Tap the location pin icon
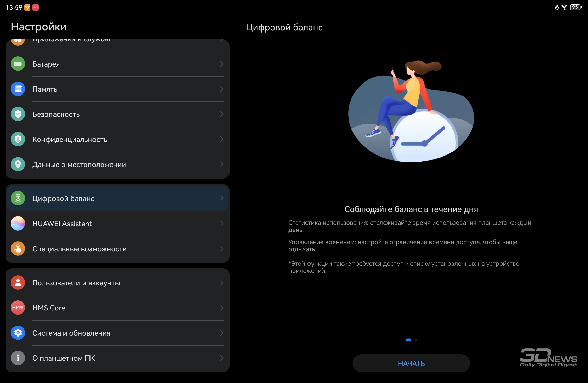588x383 pixels. (x=18, y=164)
